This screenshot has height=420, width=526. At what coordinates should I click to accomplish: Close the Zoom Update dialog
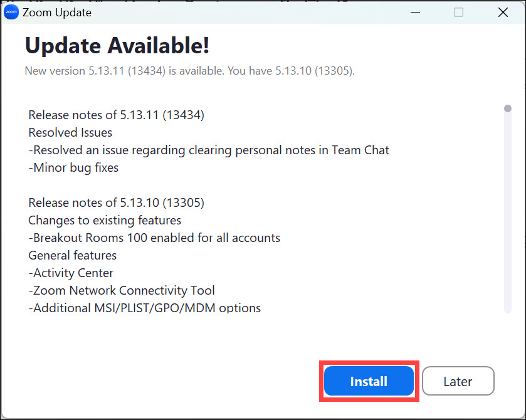[x=502, y=13]
